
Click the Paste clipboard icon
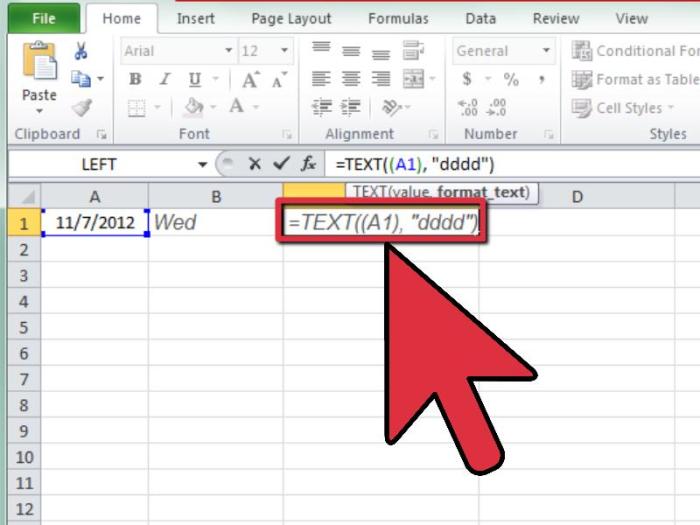(40, 61)
